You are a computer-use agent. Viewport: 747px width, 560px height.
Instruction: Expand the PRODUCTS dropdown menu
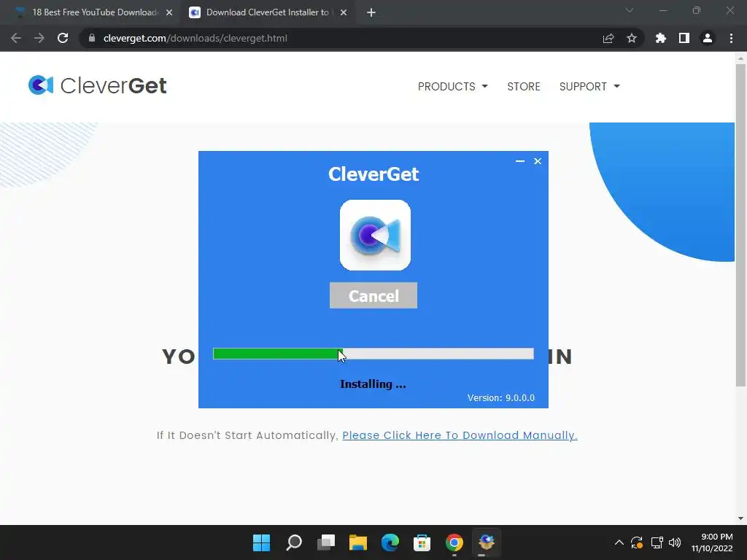(452, 87)
